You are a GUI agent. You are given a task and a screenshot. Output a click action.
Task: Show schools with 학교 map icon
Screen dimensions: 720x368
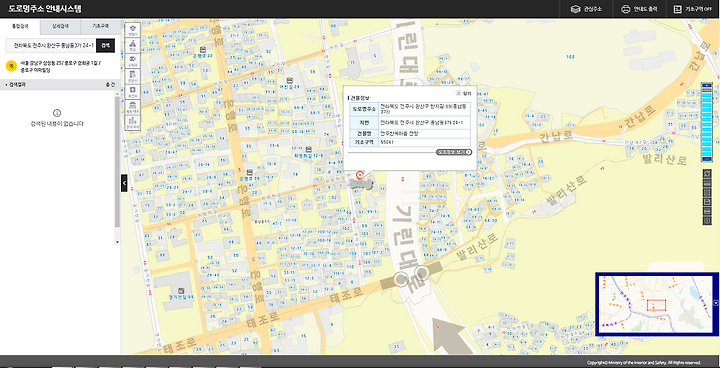133,45
